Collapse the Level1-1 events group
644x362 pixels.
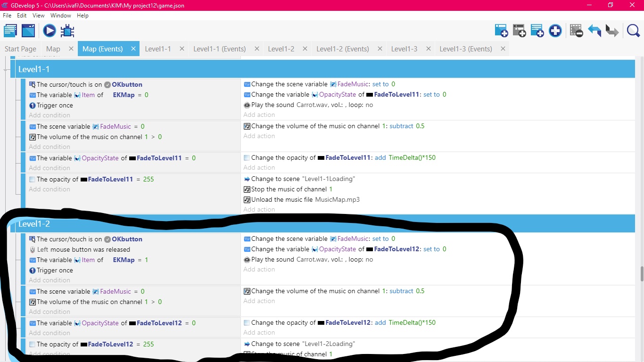click(34, 69)
